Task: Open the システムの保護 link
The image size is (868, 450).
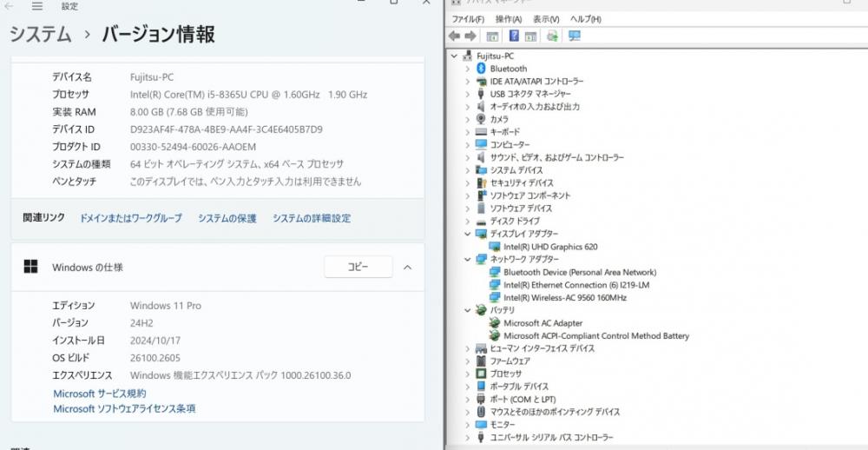Action: pos(227,218)
